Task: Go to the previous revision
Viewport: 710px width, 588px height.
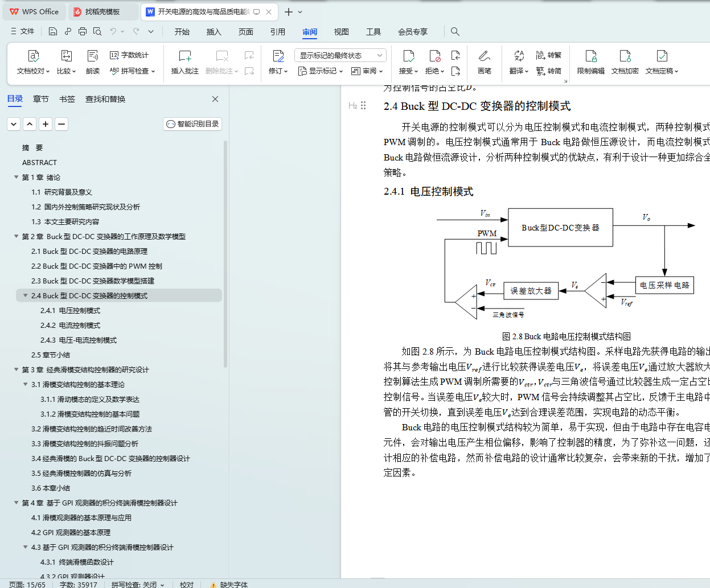Action: pyautogui.click(x=455, y=55)
